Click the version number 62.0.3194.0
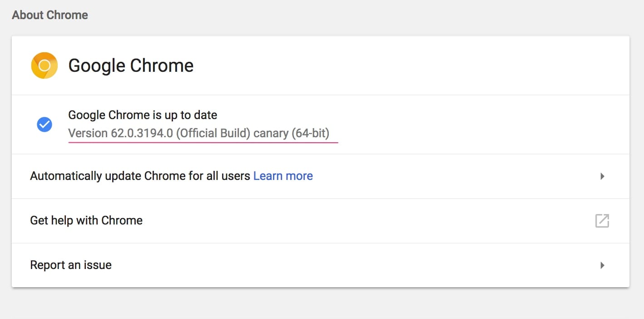 pos(142,134)
